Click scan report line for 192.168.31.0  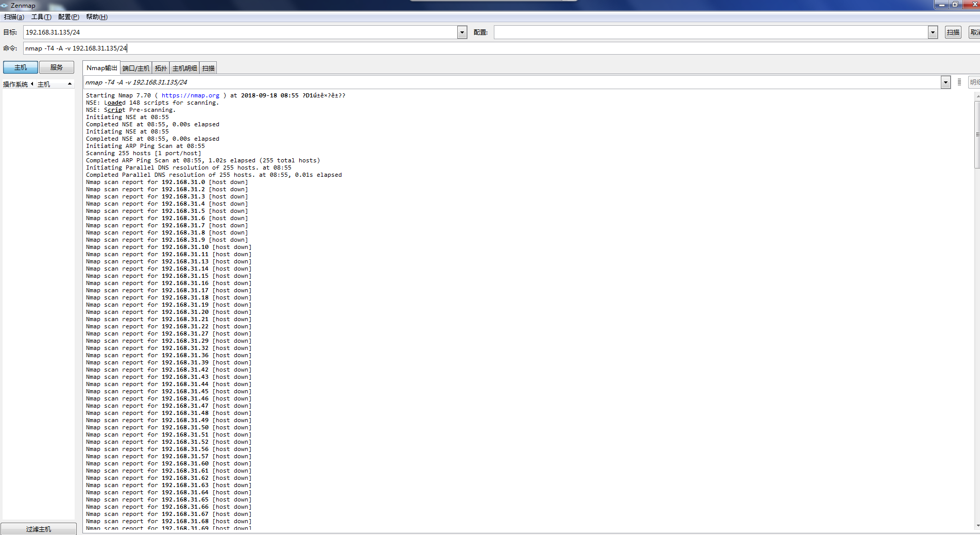(167, 182)
